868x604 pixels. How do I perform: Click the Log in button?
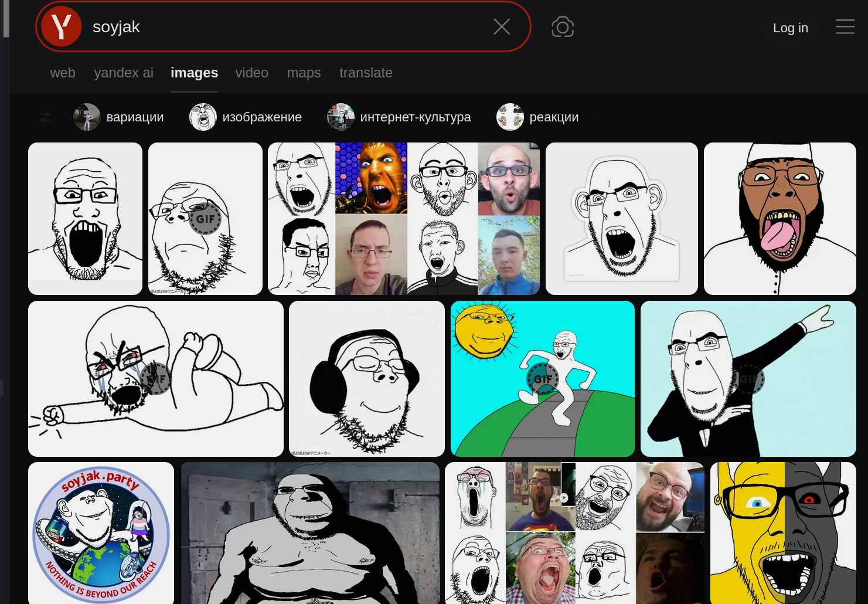(x=791, y=28)
